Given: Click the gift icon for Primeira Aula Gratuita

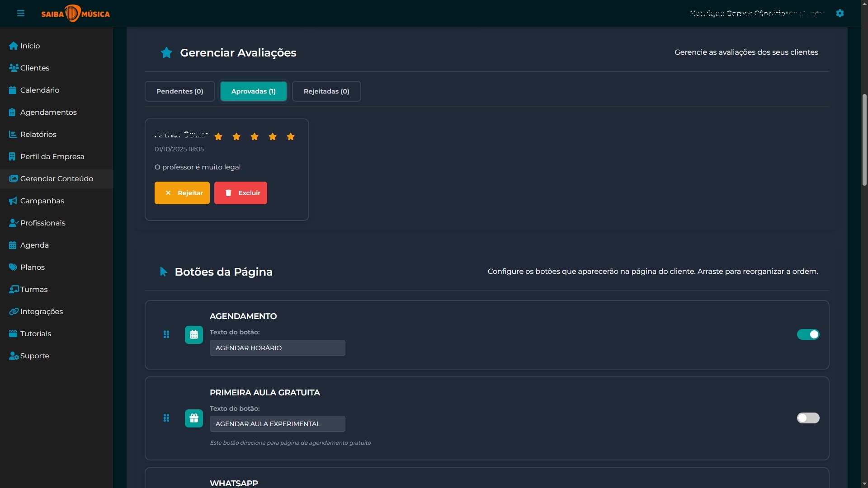Looking at the screenshot, I should tap(194, 418).
